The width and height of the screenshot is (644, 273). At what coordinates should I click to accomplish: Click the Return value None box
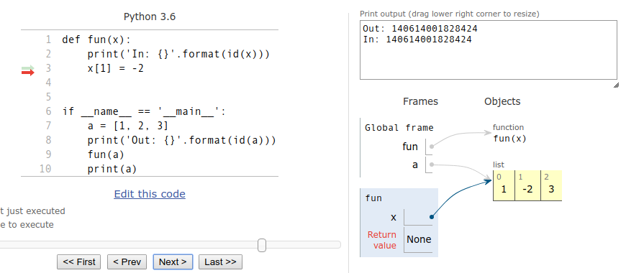click(419, 239)
